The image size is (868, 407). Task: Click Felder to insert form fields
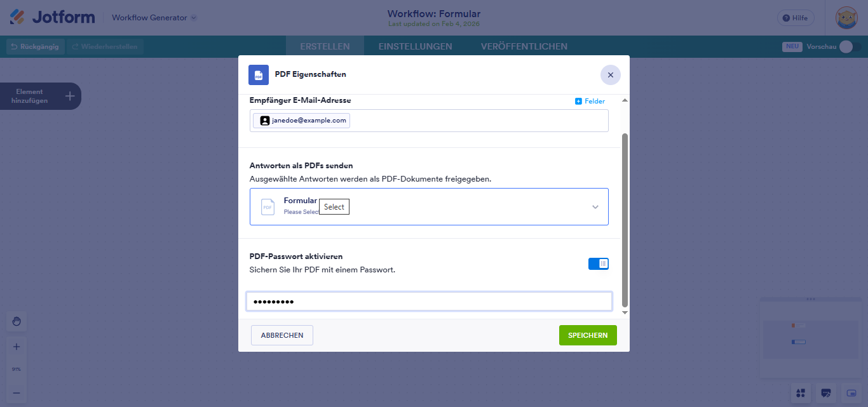590,100
